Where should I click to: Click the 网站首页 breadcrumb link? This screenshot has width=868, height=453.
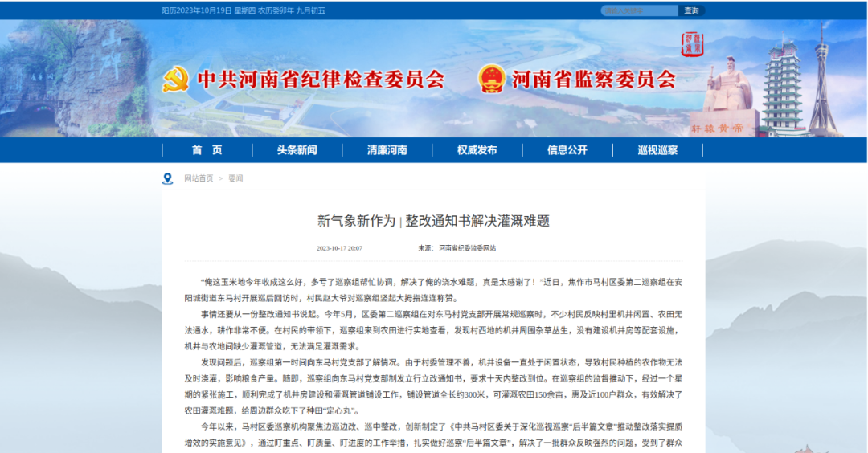pyautogui.click(x=199, y=178)
